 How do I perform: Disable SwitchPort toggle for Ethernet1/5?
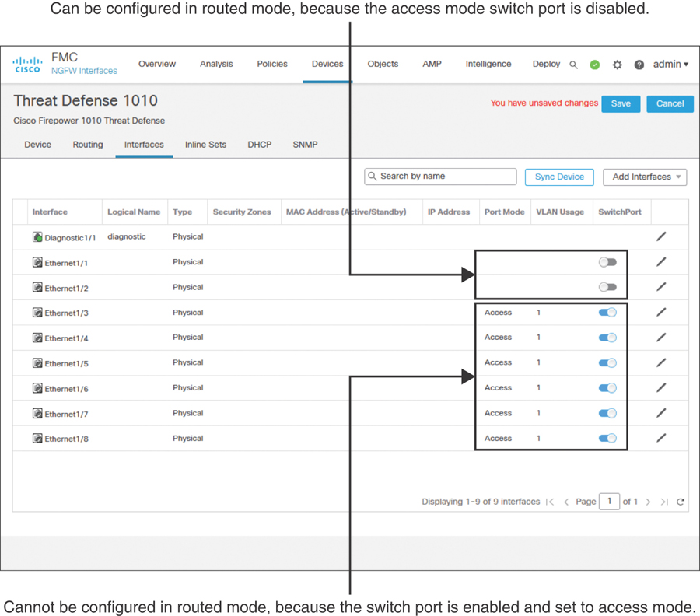coord(607,362)
